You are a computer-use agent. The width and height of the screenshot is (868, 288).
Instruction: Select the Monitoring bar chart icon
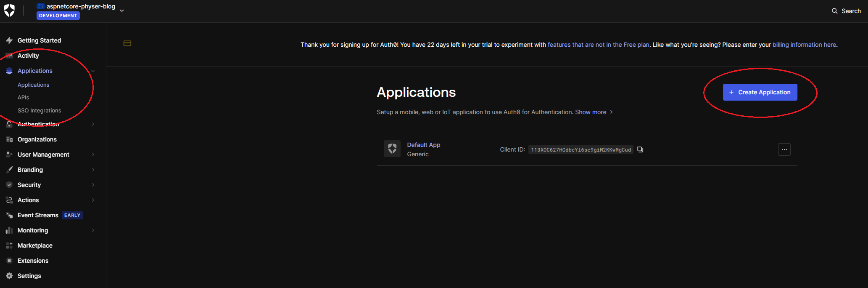9,230
